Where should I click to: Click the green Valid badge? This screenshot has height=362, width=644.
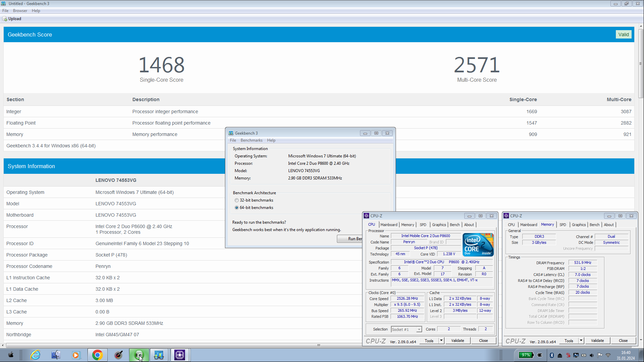(x=624, y=34)
